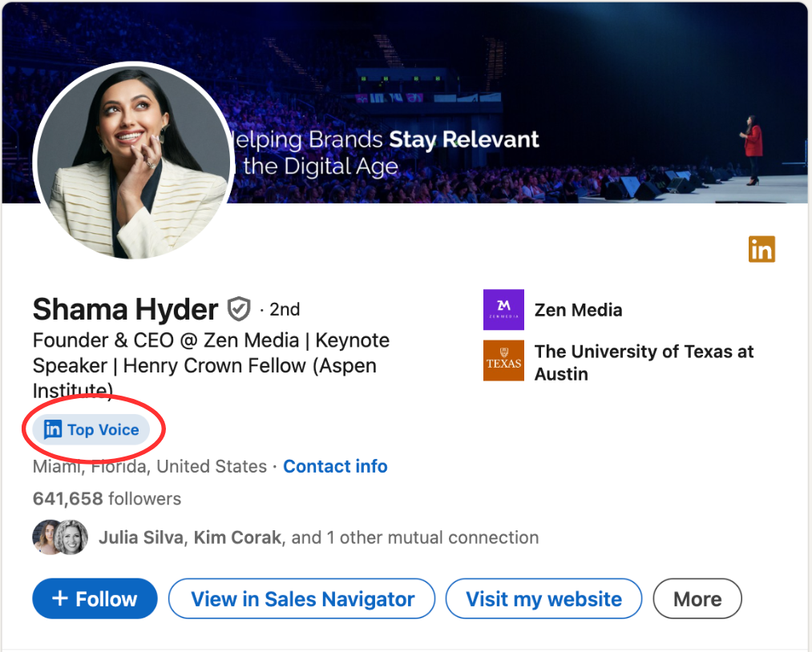Open The University of Texas at Austin page
This screenshot has height=652, width=812.
[644, 360]
